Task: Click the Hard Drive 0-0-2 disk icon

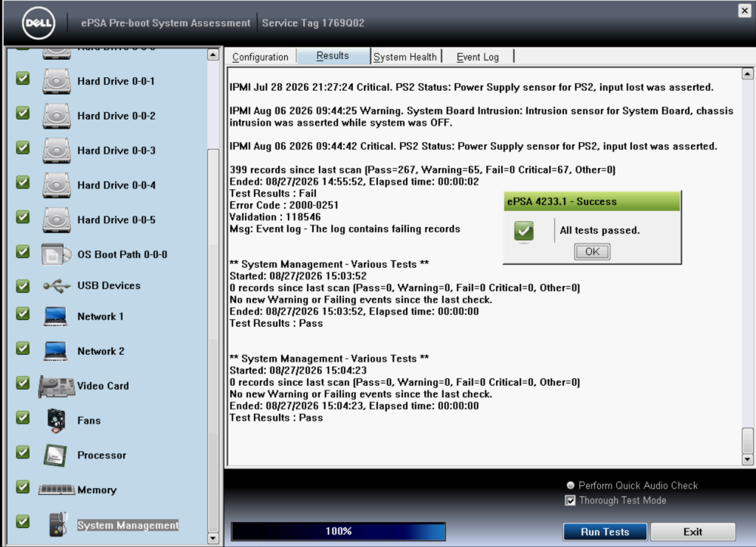Action: [57, 116]
